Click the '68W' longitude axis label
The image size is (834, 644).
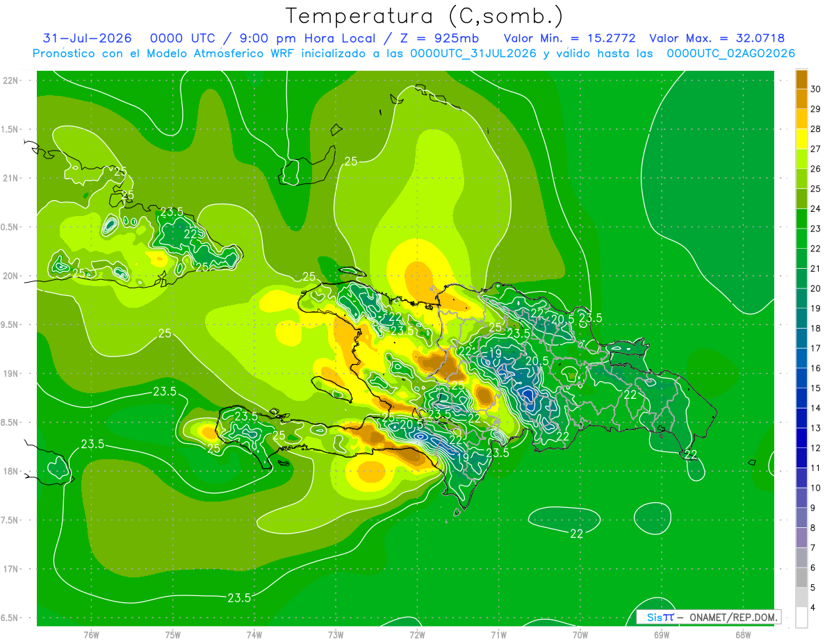[743, 635]
